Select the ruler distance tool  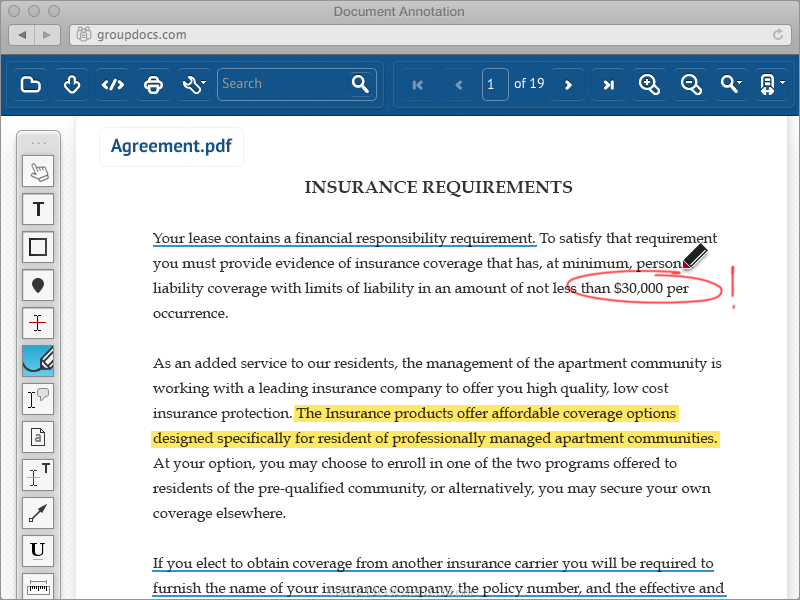click(38, 587)
